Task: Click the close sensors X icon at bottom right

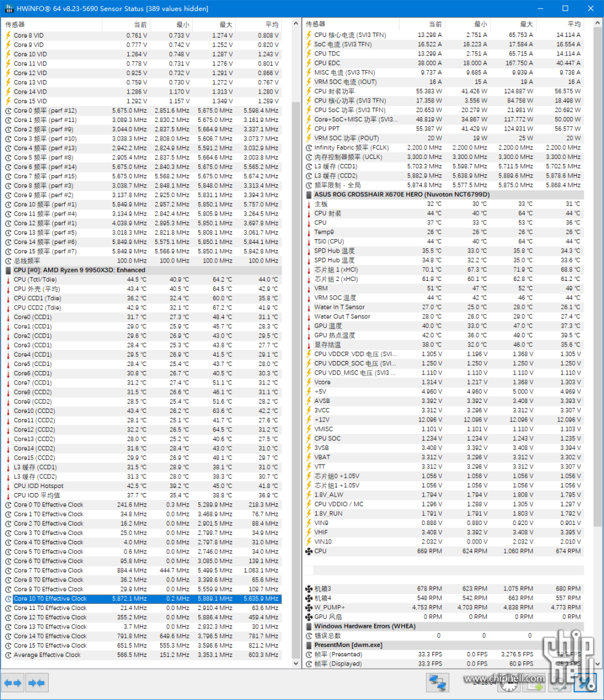Action: pos(586,683)
